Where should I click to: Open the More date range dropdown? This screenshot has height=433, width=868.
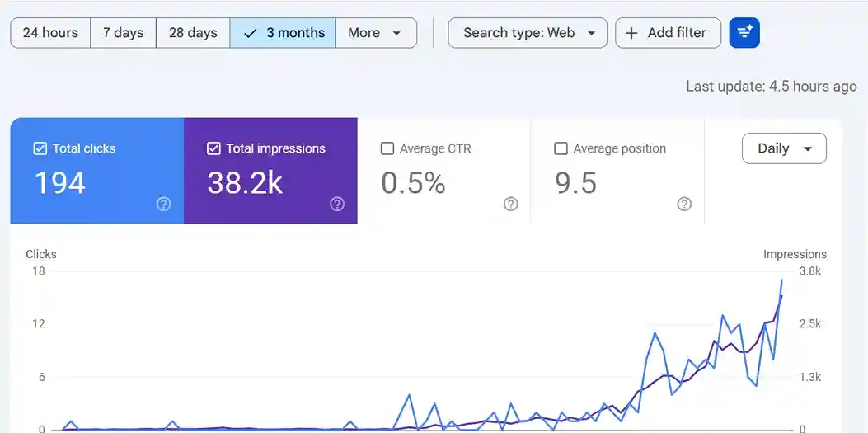click(x=377, y=33)
